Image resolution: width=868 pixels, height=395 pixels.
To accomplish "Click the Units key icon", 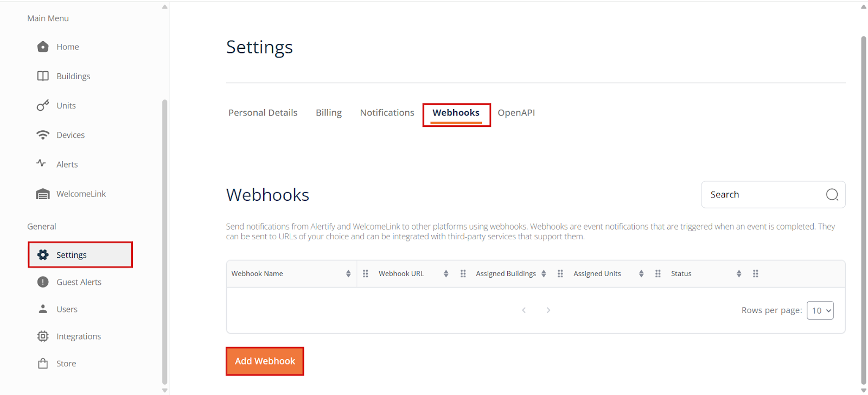I will click(x=43, y=106).
